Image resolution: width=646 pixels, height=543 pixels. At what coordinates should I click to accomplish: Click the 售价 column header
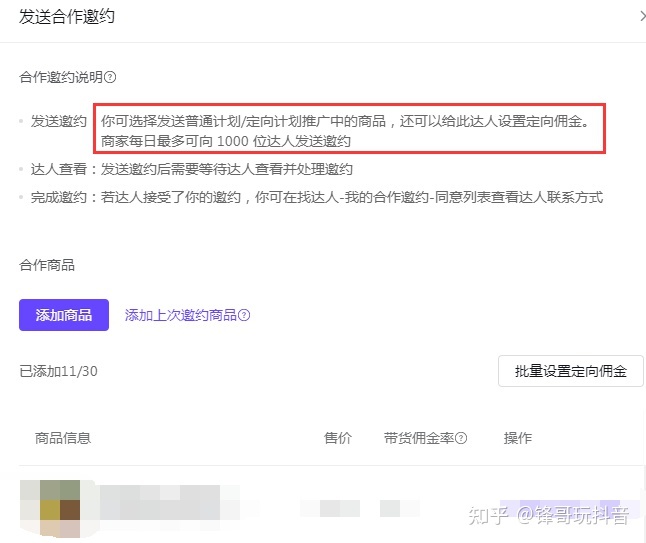pyautogui.click(x=338, y=438)
